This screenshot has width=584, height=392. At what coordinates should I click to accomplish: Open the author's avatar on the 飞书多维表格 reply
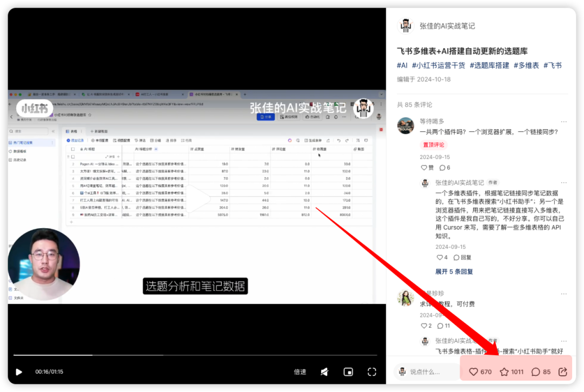tap(425, 341)
